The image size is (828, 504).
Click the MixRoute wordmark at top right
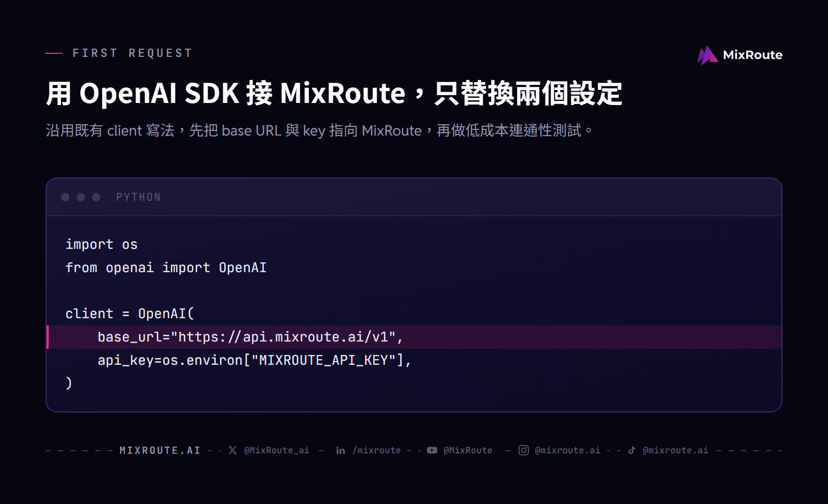[752, 55]
